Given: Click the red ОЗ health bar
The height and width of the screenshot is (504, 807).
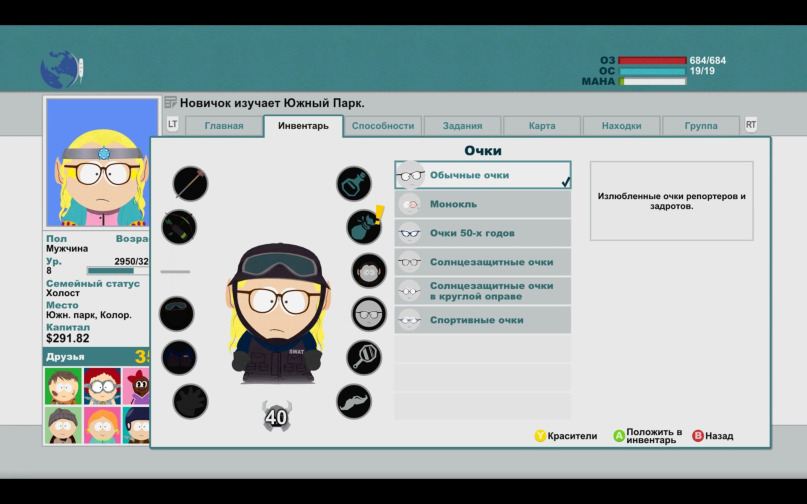Looking at the screenshot, I should [652, 61].
